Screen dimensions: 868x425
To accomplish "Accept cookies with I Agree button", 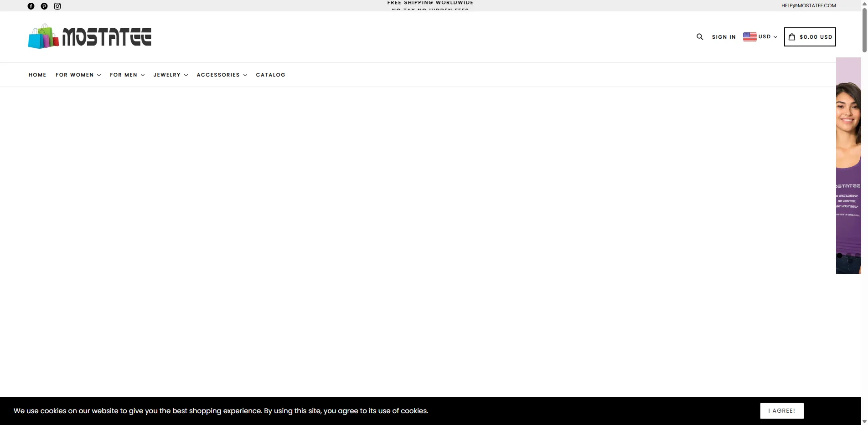I will click(781, 411).
